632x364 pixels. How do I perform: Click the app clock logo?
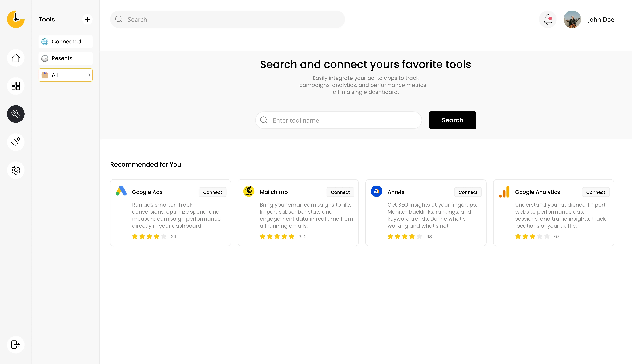click(x=16, y=19)
